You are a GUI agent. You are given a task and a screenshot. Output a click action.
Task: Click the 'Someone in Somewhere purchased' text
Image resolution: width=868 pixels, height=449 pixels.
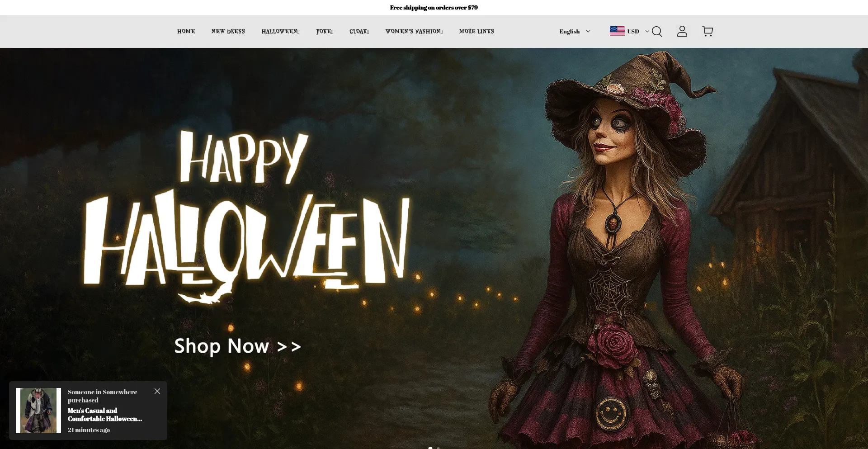(103, 396)
